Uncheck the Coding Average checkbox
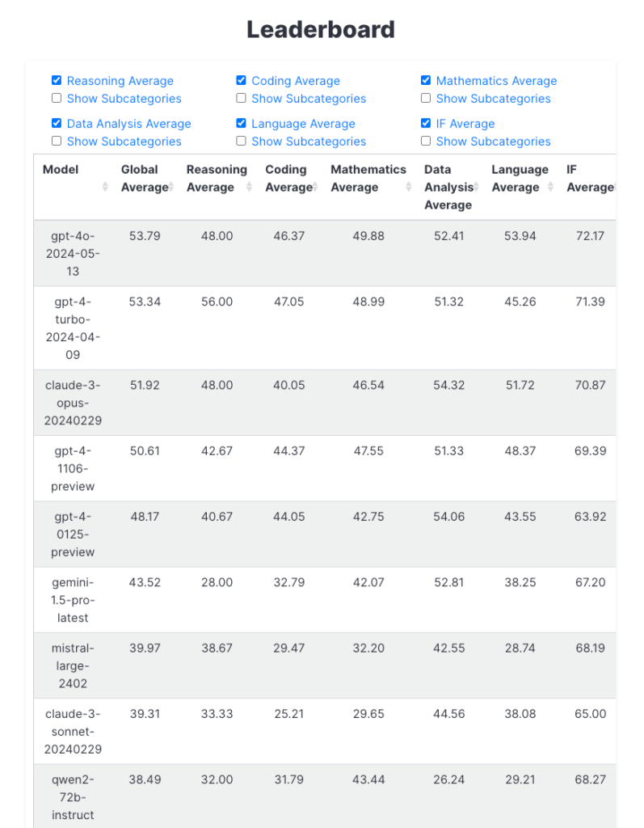 [x=241, y=81]
